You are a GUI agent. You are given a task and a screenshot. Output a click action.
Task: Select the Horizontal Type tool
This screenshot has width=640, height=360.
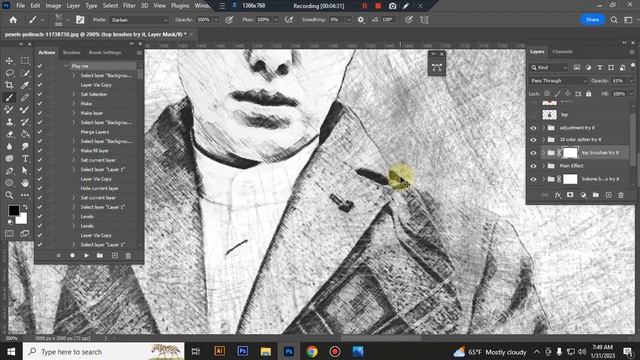25,158
